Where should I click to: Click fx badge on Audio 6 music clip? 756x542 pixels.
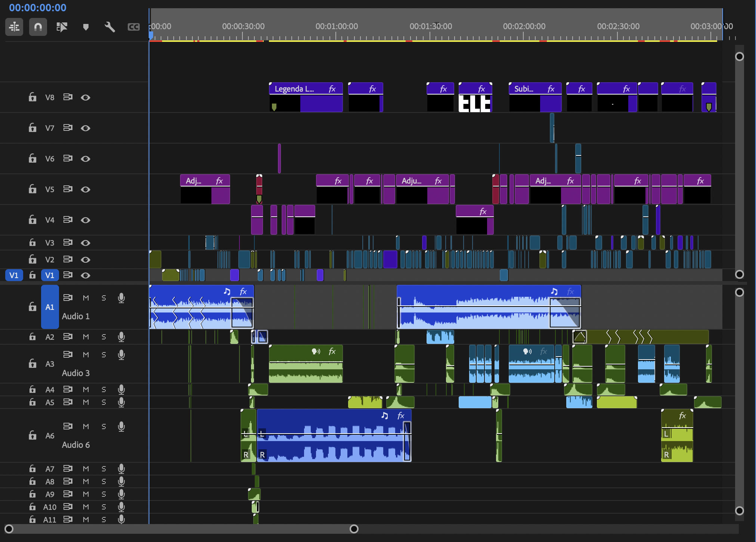(x=401, y=416)
